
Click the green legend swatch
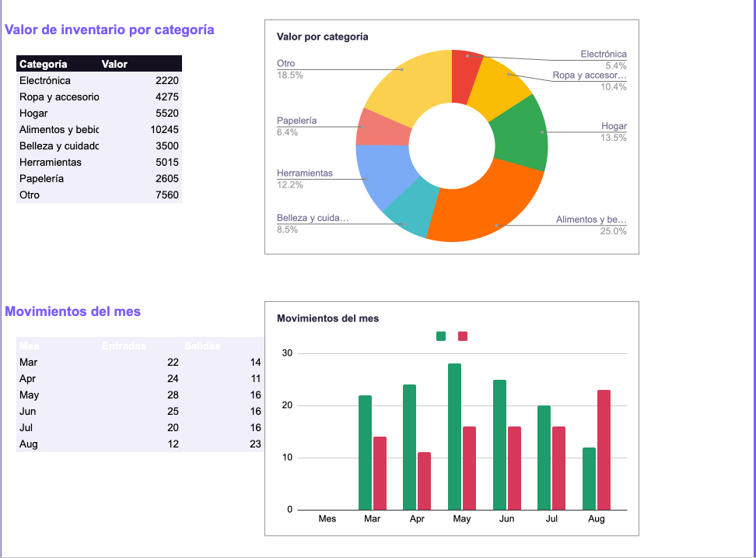coord(441,336)
